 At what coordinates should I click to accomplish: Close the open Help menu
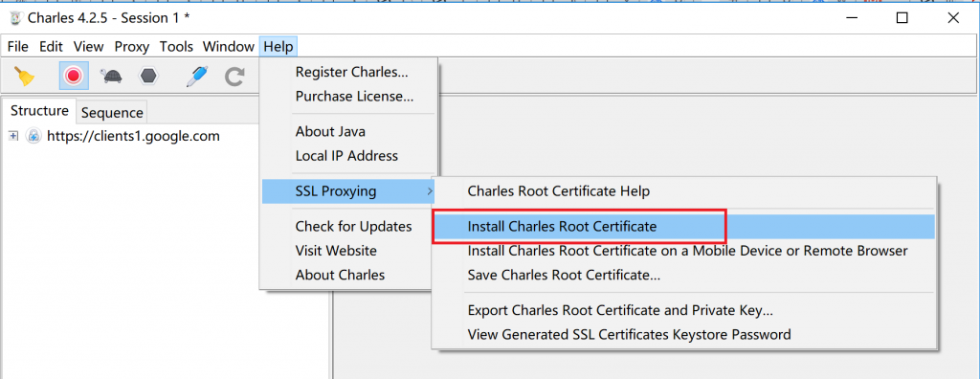278,46
